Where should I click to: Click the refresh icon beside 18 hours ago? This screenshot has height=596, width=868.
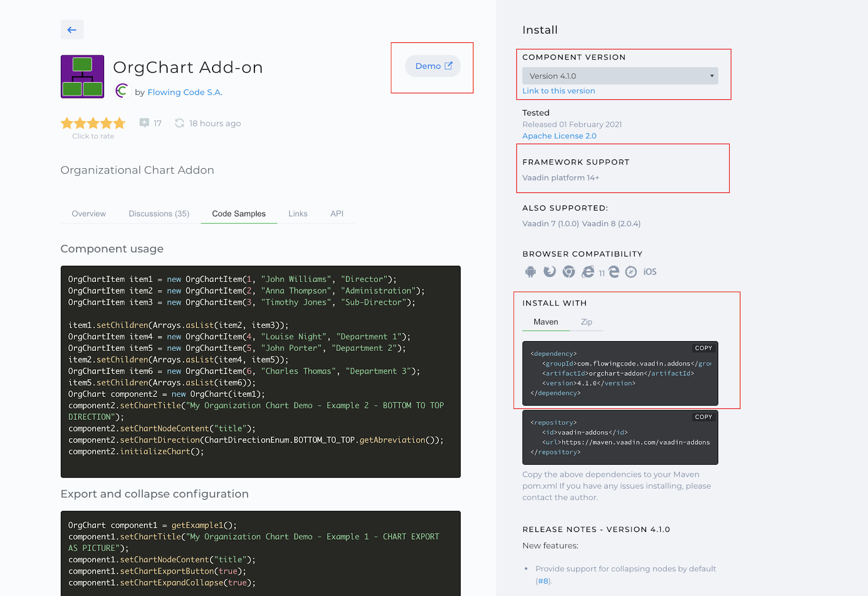click(x=180, y=123)
